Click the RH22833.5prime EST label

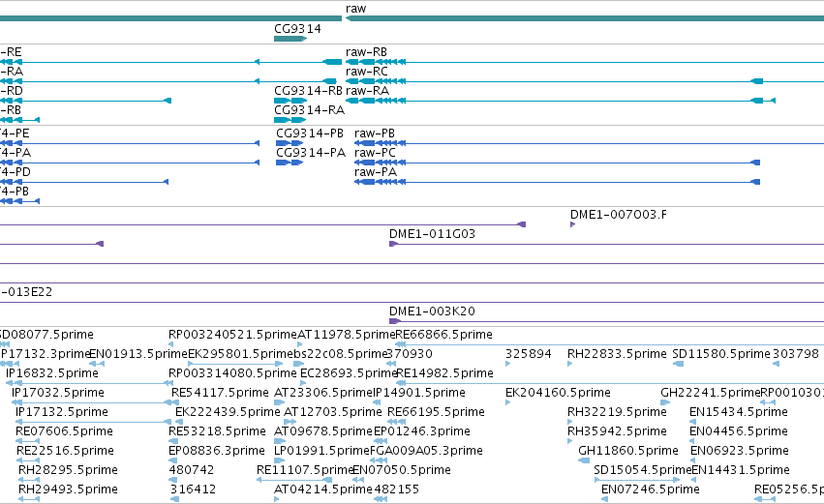pos(617,354)
